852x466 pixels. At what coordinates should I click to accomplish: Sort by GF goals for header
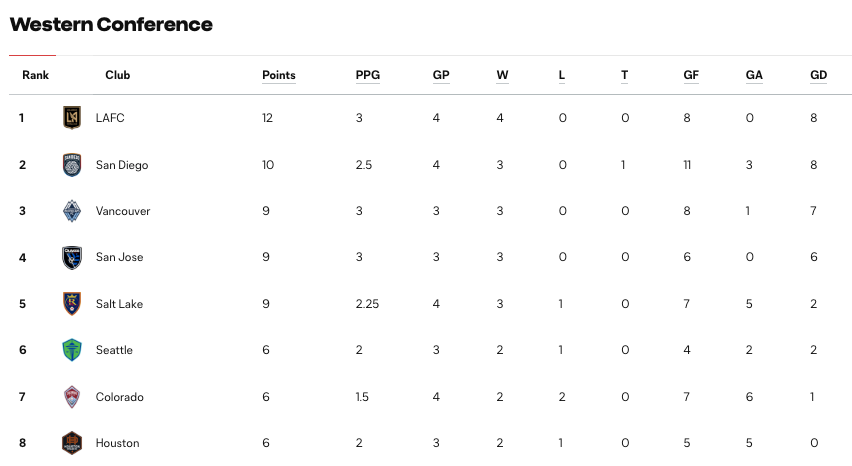click(691, 75)
